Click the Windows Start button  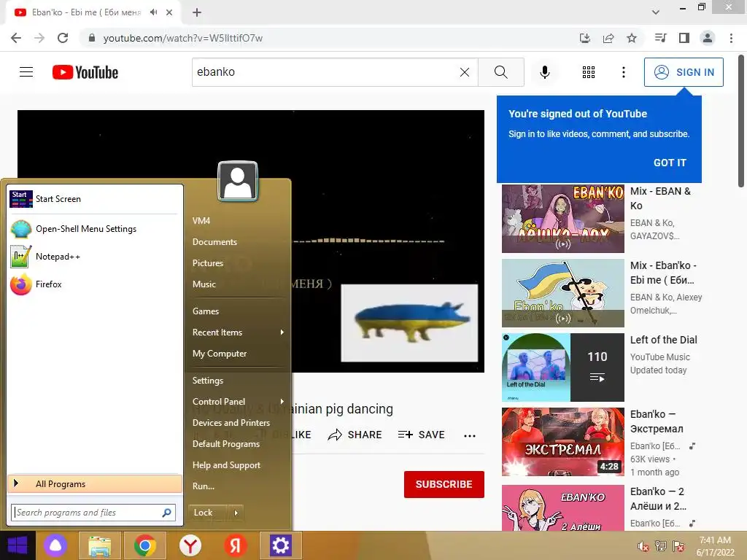point(18,545)
